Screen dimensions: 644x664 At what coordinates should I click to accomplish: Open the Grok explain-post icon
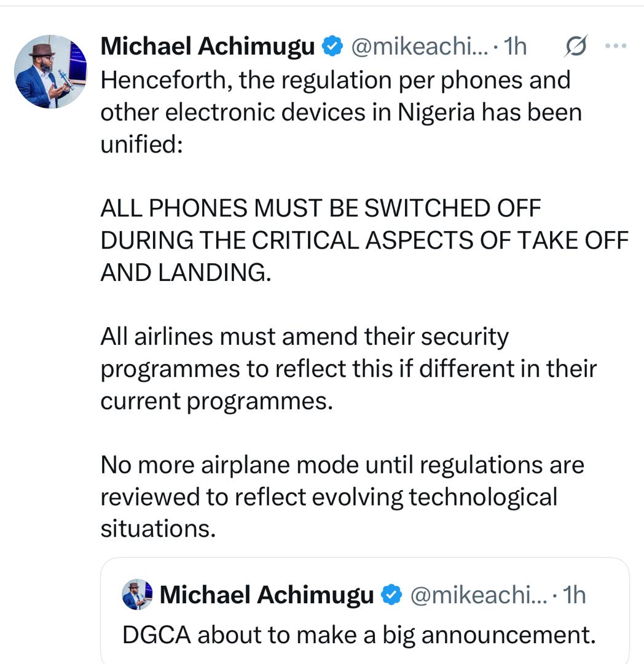point(575,47)
